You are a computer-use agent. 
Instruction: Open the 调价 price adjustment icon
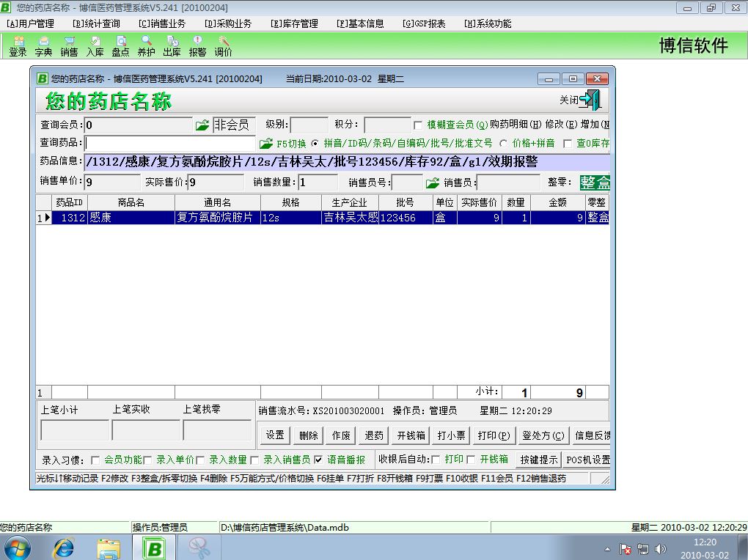(223, 46)
